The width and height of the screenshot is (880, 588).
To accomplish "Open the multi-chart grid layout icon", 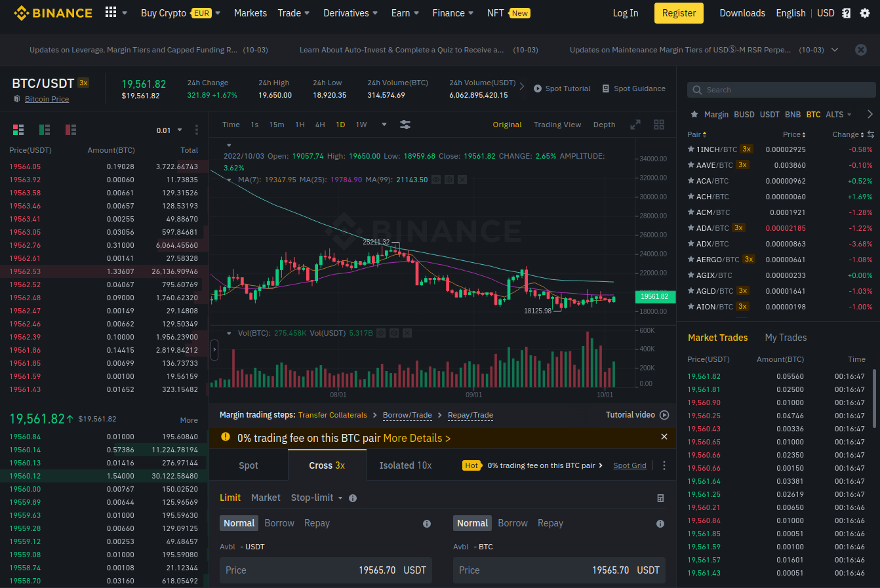I will coord(659,125).
